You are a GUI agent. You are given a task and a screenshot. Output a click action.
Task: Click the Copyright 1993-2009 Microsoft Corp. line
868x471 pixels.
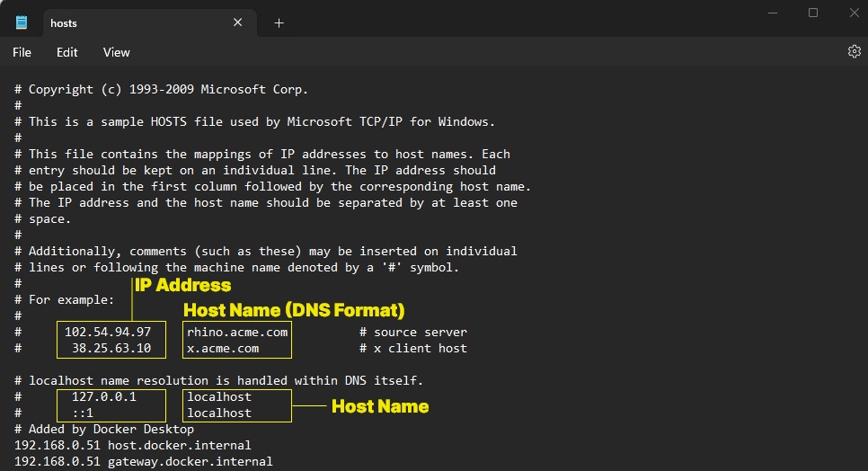tap(161, 89)
